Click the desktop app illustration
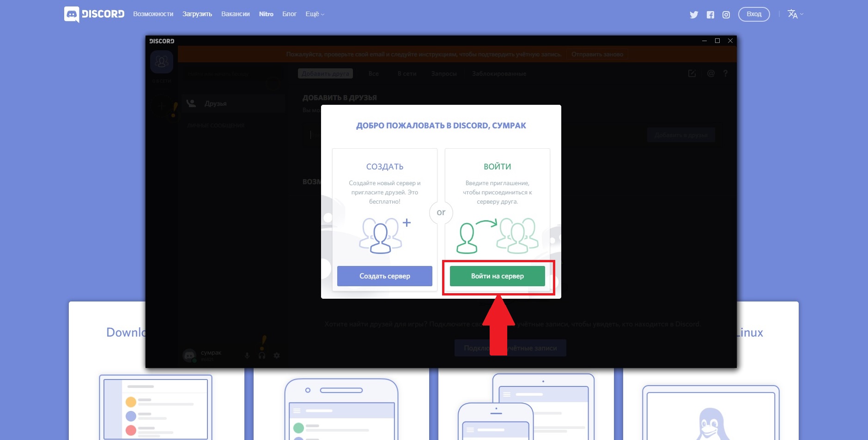 [x=156, y=407]
